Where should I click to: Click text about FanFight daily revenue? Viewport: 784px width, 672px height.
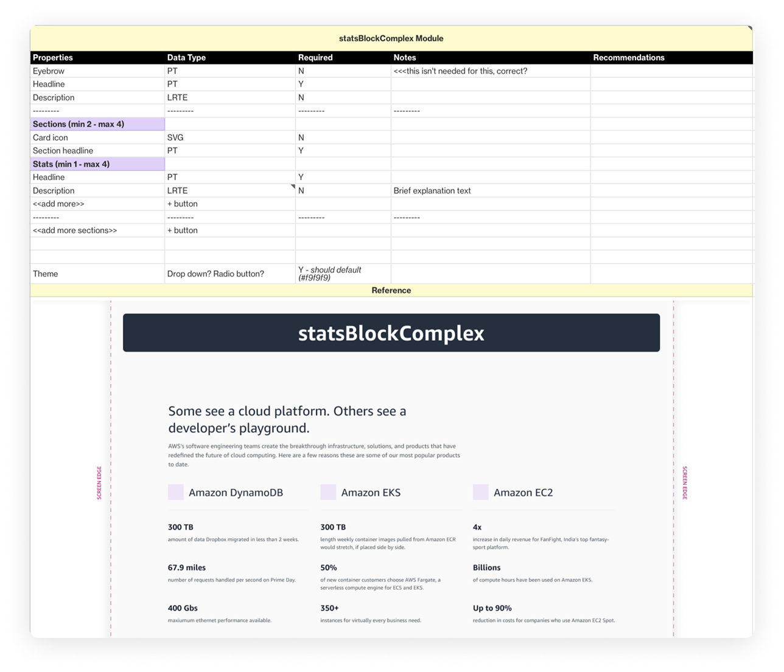[541, 543]
